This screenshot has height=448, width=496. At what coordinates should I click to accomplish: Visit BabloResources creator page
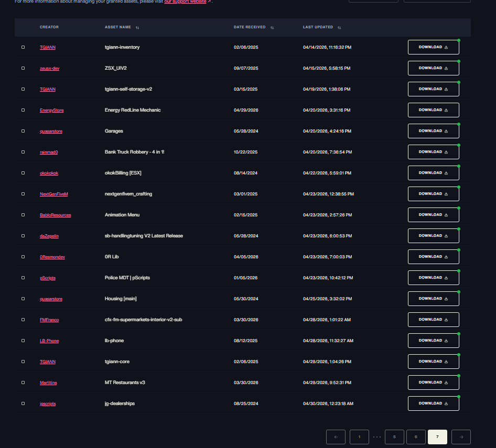pyautogui.click(x=56, y=215)
